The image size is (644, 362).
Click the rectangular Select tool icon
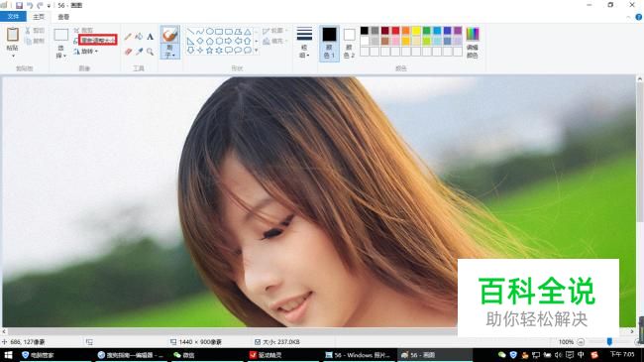click(x=60, y=35)
